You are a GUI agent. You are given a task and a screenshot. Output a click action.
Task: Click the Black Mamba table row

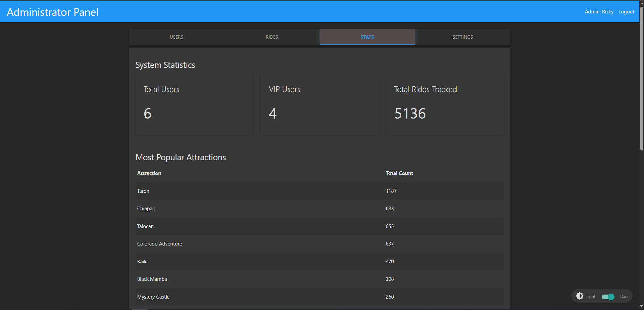(x=319, y=279)
